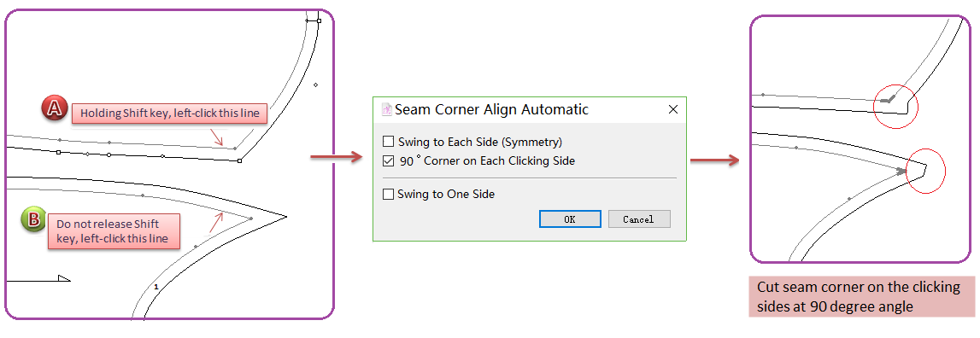This screenshot has height=338, width=980.
Task: Click the diamond point near the upper curve
Action: pos(315,84)
